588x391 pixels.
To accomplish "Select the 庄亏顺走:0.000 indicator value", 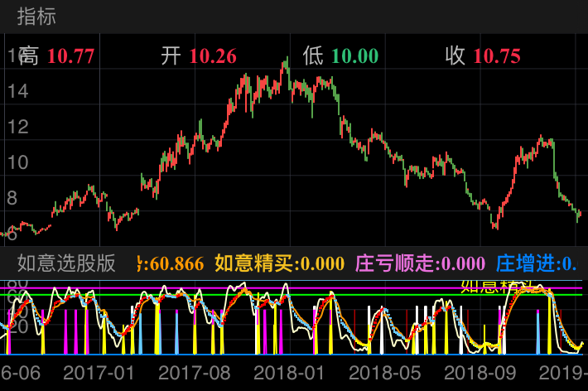I will pyautogui.click(x=421, y=263).
